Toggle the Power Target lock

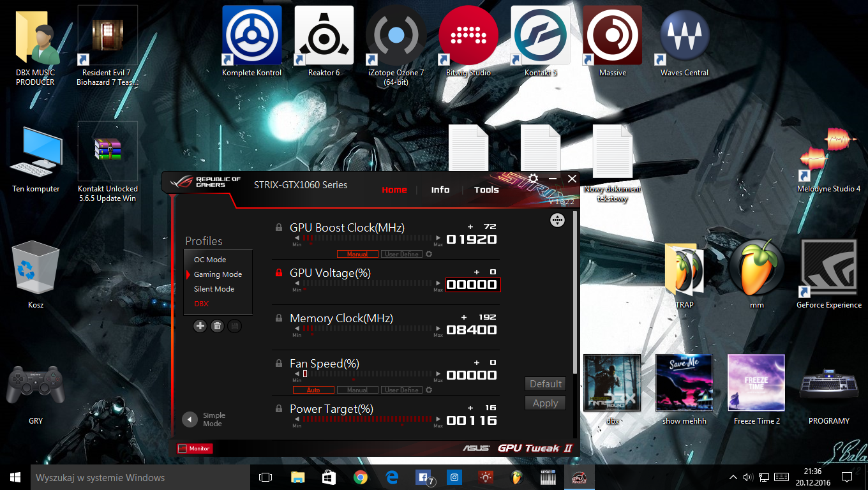pyautogui.click(x=279, y=408)
